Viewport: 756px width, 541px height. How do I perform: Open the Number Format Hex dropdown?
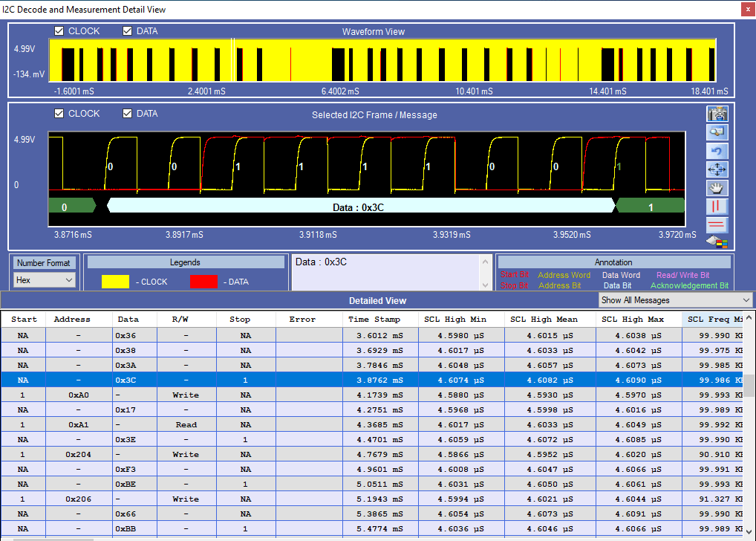coord(45,280)
